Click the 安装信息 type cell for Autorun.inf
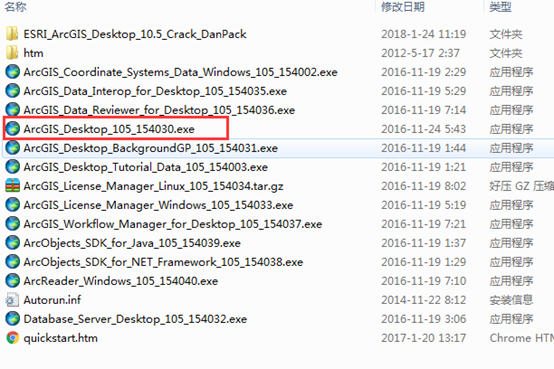Image resolution: width=554 pixels, height=369 pixels. click(511, 300)
